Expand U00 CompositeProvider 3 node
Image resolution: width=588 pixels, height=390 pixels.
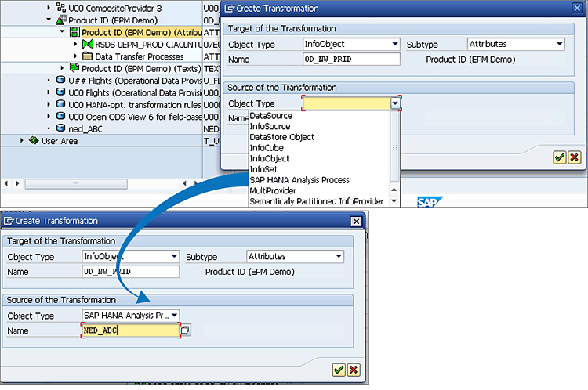pos(49,8)
